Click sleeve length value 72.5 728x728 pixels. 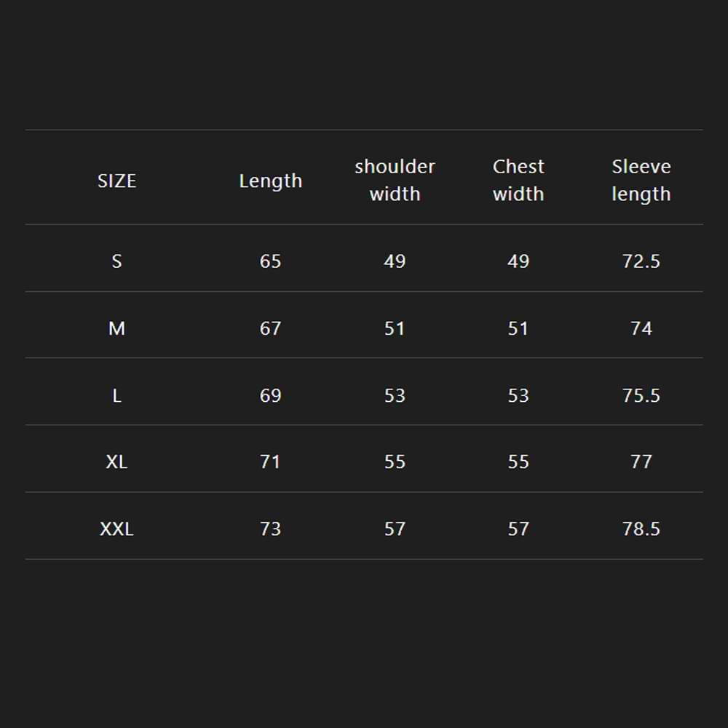tap(641, 261)
